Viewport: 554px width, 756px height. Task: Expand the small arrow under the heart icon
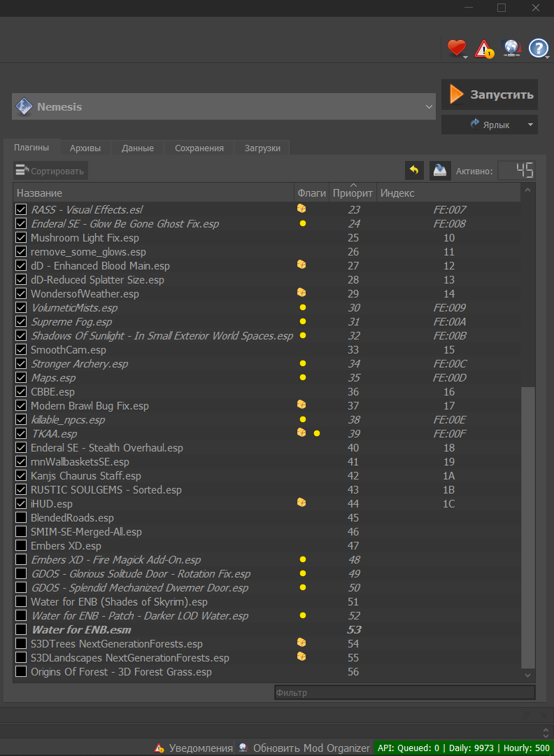pos(465,57)
